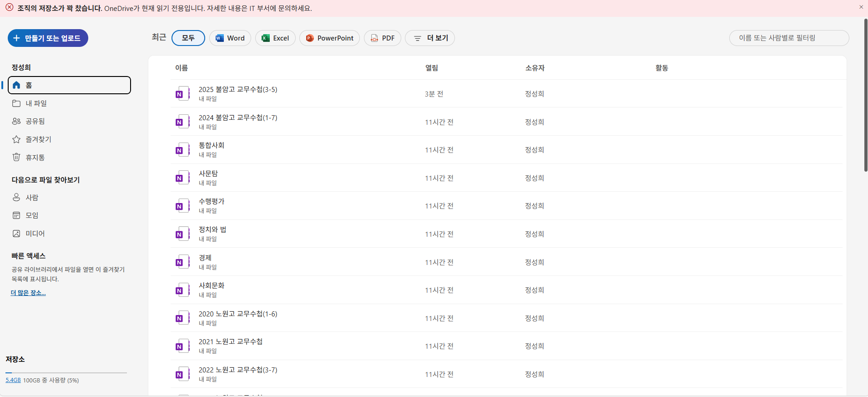
Task: Select the 모두 filter chip
Action: point(188,38)
